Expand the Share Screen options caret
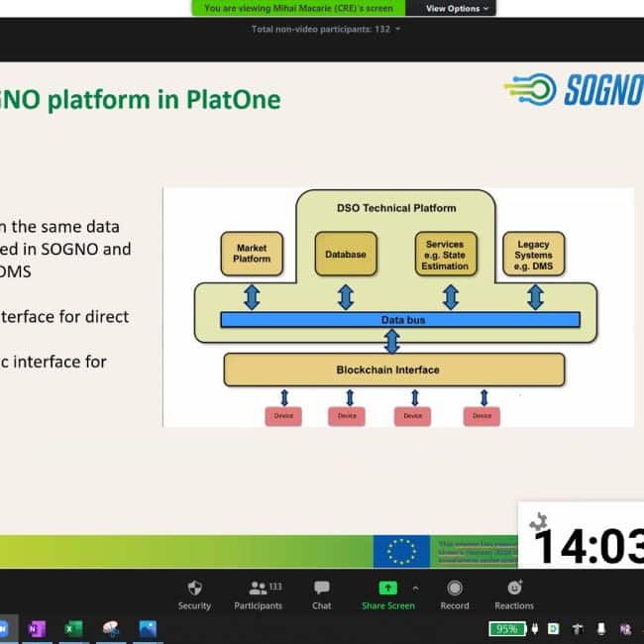Viewport: 644px width, 644px height. coord(415,589)
